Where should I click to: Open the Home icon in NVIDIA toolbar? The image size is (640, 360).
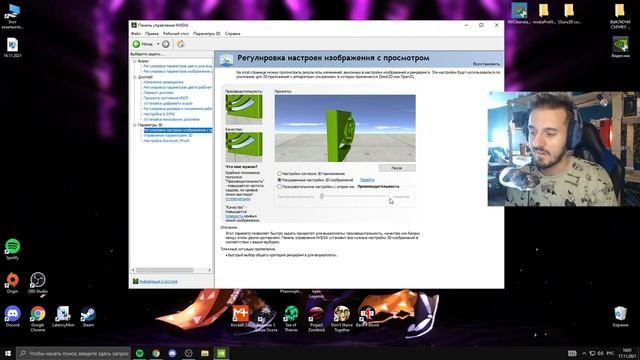pyautogui.click(x=180, y=44)
